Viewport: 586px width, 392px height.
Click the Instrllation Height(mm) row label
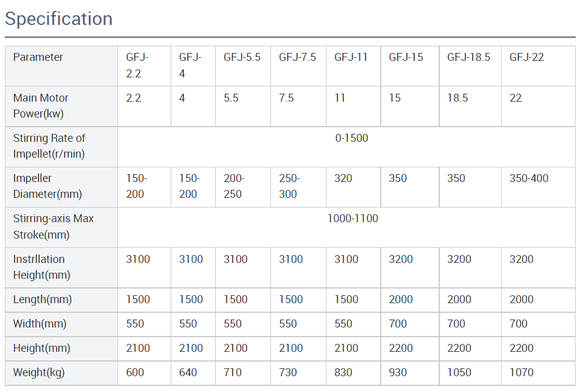click(41, 267)
